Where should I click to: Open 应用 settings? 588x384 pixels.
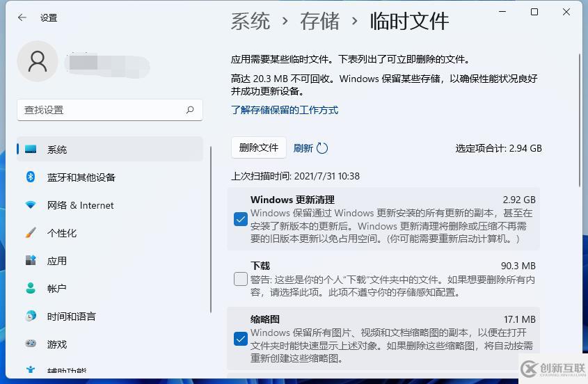click(x=110, y=260)
